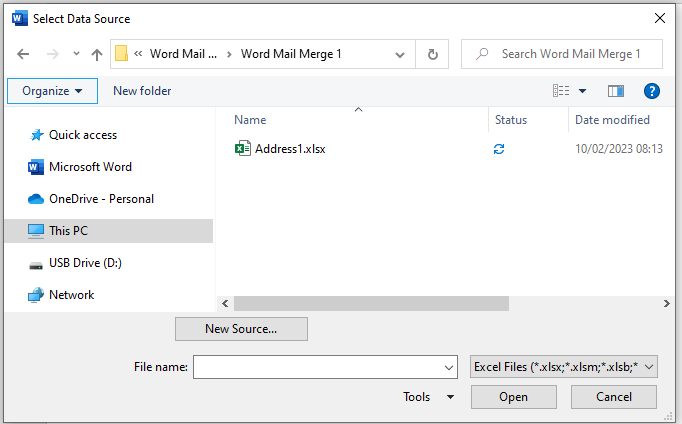682x424 pixels.
Task: Click the OneDrive cloud icon
Action: tap(36, 199)
